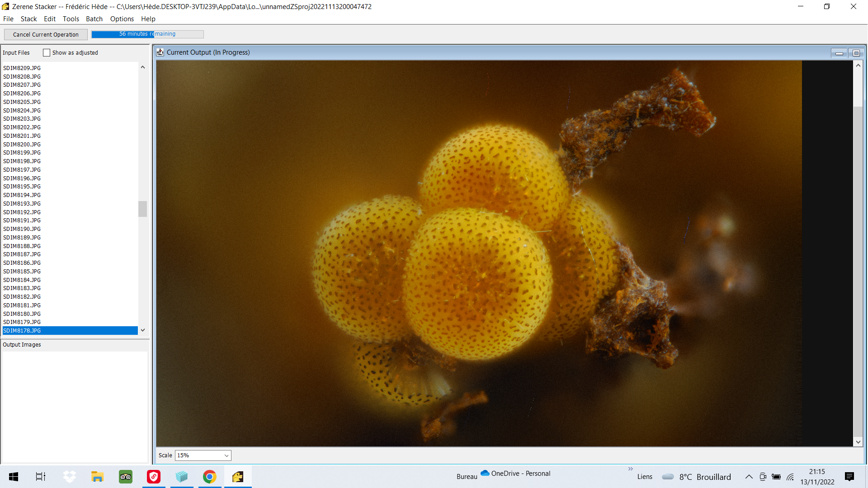The image size is (868, 488).
Task: Open the Dropbox taskbar icon
Action: point(69,477)
